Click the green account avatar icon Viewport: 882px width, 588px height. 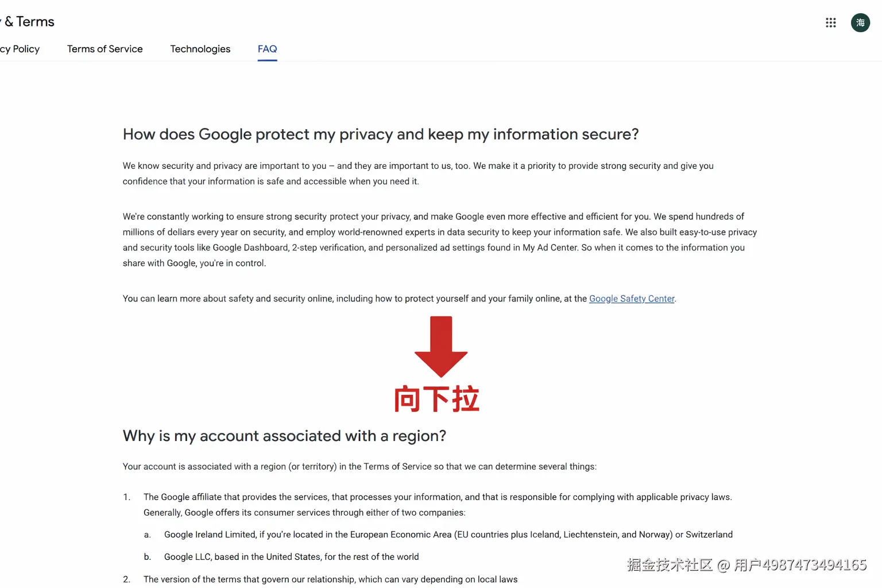point(860,22)
